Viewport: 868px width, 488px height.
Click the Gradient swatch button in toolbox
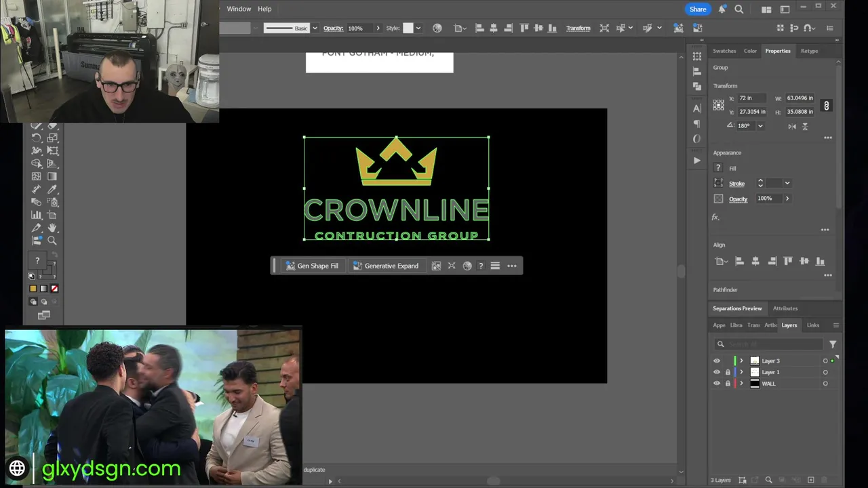[43, 289]
